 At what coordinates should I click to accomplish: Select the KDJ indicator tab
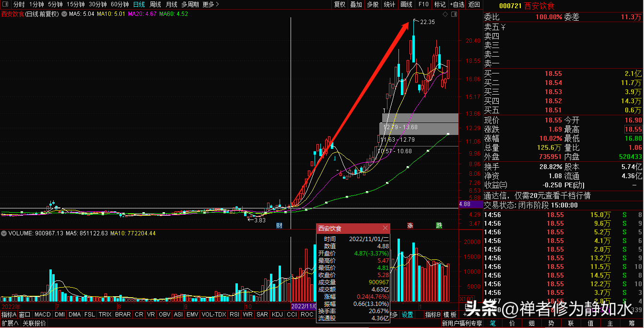[277, 315]
